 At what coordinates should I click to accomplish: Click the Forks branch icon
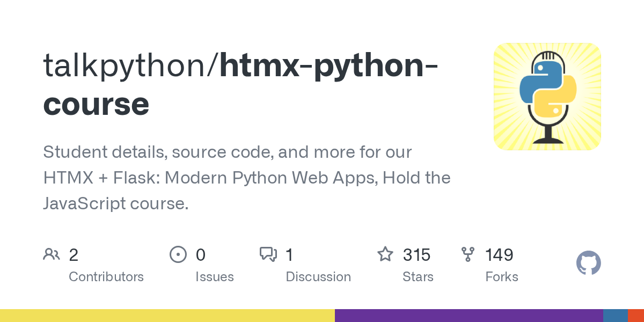(468, 254)
